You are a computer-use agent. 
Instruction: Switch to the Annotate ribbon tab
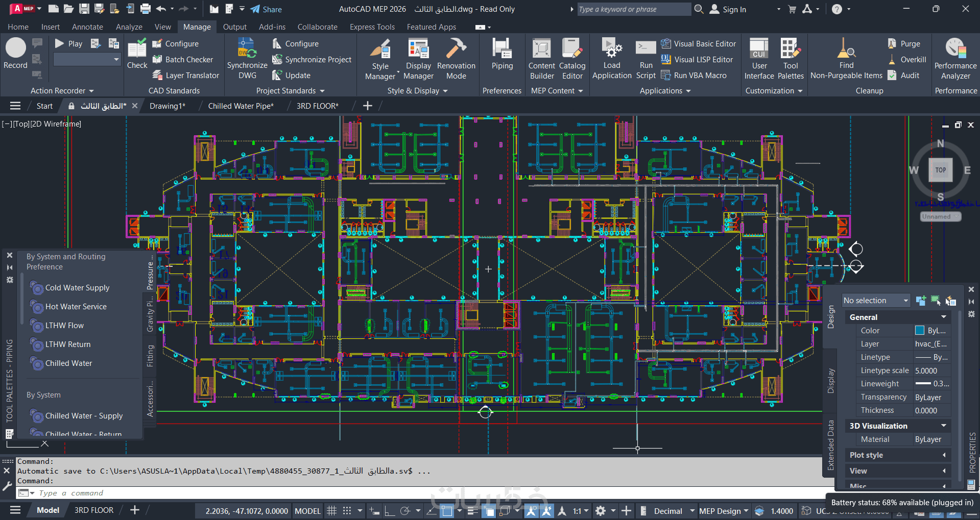tap(87, 27)
